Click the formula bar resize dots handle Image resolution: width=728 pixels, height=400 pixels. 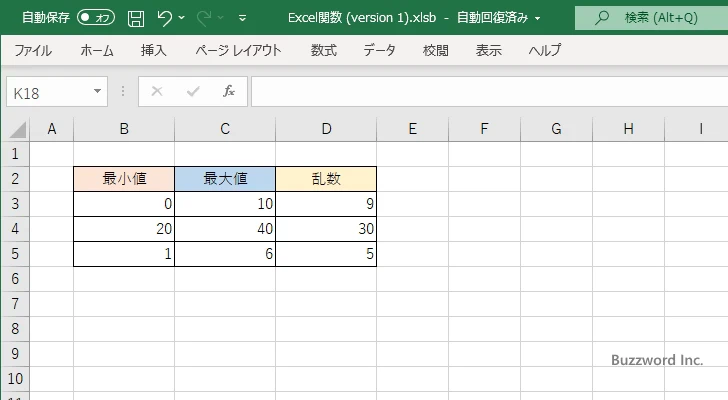coord(123,91)
